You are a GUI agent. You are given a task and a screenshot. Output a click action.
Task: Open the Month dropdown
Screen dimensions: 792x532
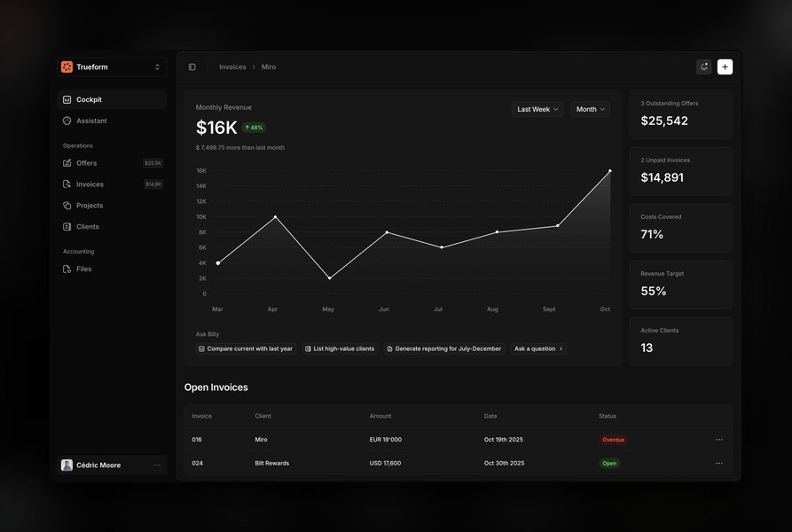pos(590,109)
